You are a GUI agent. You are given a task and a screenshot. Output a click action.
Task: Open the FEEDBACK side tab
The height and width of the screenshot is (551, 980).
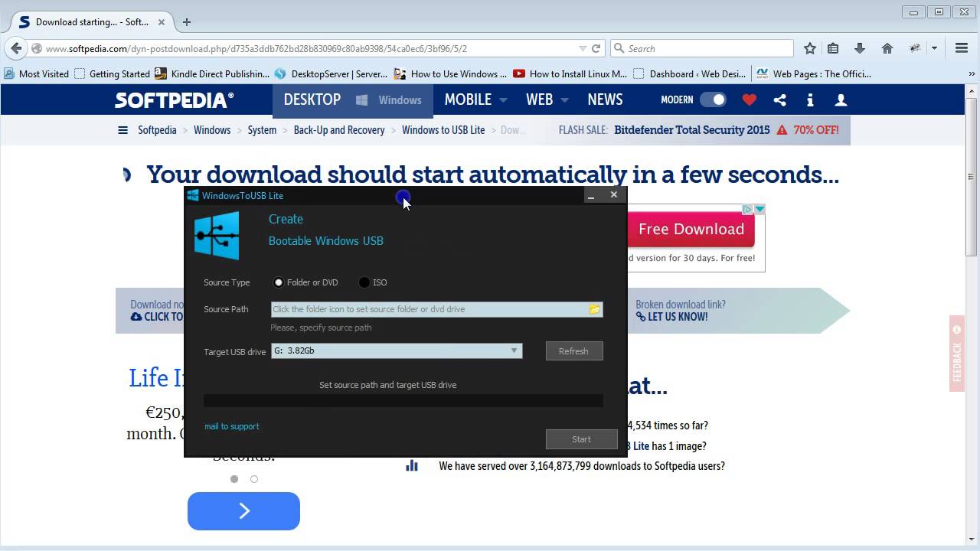click(x=957, y=354)
